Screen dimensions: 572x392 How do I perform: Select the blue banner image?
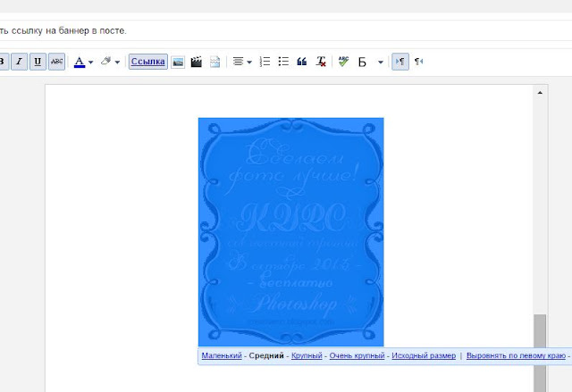(290, 231)
